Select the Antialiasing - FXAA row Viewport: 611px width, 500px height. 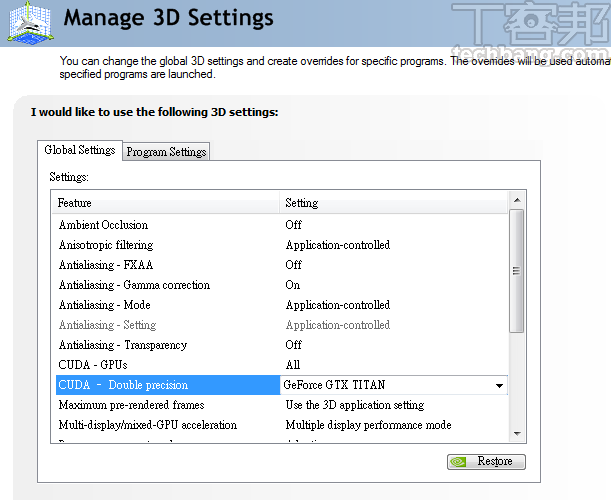(280, 265)
